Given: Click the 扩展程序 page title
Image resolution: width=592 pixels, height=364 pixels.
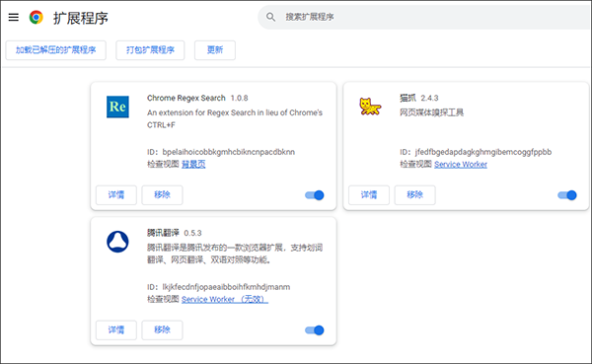Looking at the screenshot, I should point(81,18).
